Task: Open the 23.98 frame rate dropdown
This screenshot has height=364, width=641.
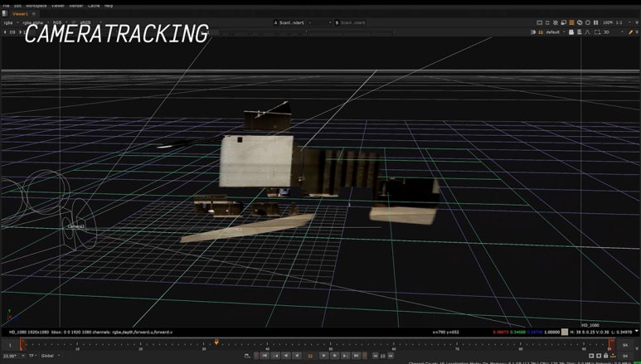Action: 14,356
